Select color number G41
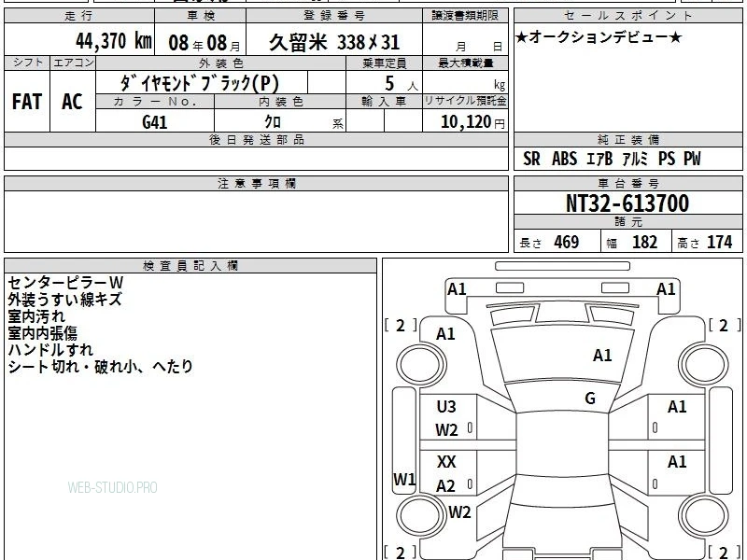The image size is (747, 560). click(154, 122)
